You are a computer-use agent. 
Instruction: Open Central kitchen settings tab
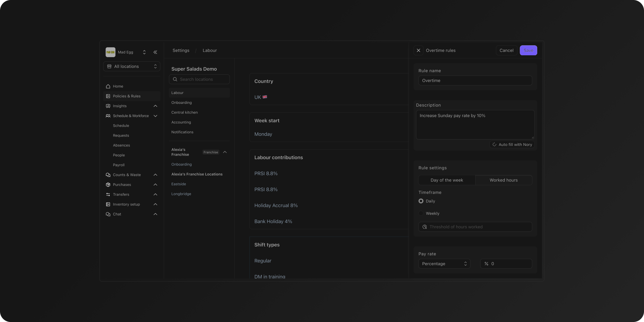click(185, 112)
